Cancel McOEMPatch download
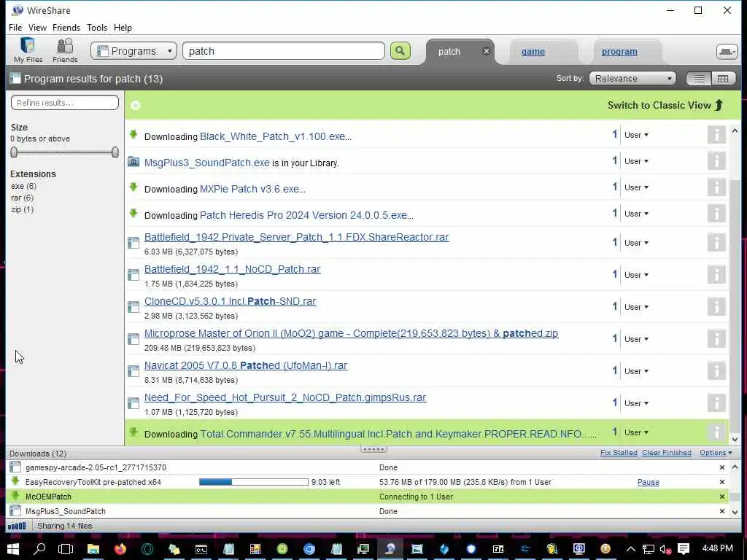 721,497
